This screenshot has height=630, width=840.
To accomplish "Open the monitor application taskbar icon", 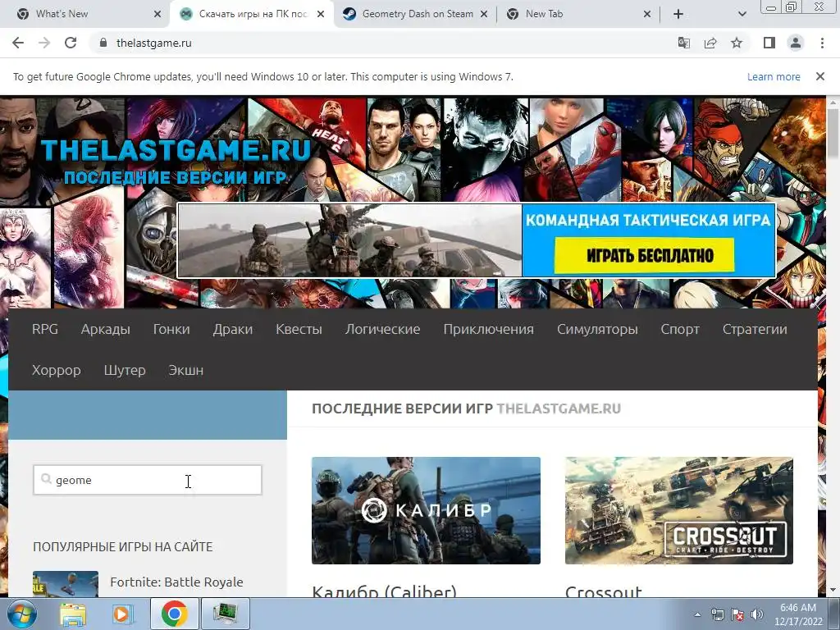I will click(225, 614).
